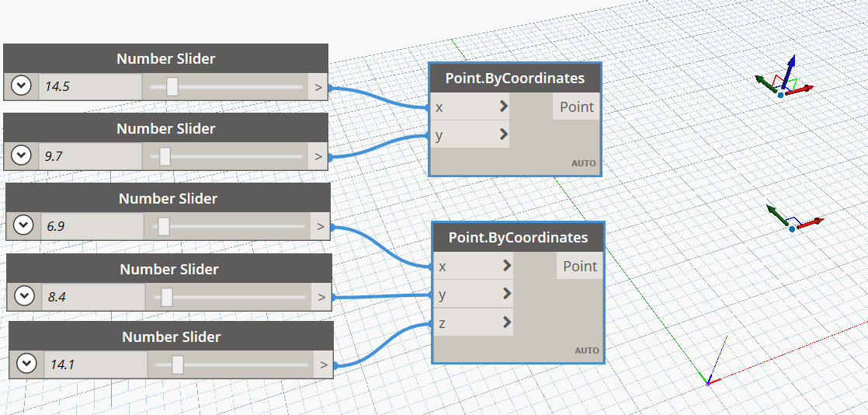Click y input chevron on upper Point.ByCoordinates
This screenshot has height=415, width=868.
pyautogui.click(x=503, y=134)
